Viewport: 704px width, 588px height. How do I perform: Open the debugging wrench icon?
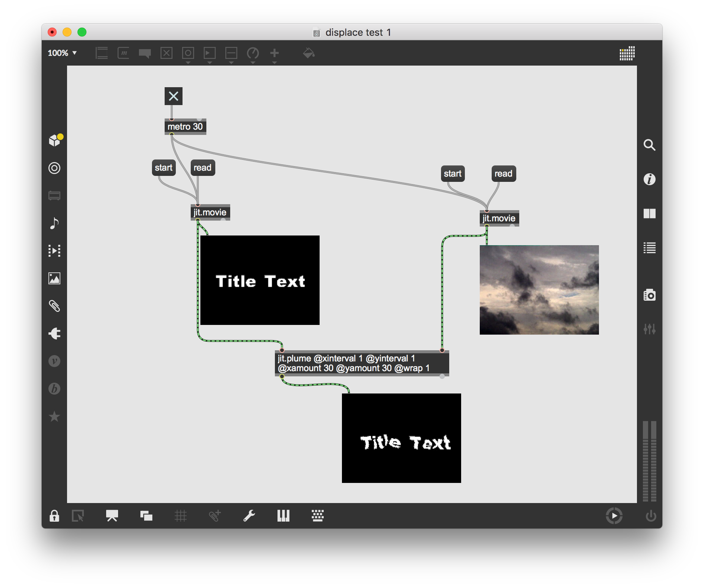[x=249, y=516]
